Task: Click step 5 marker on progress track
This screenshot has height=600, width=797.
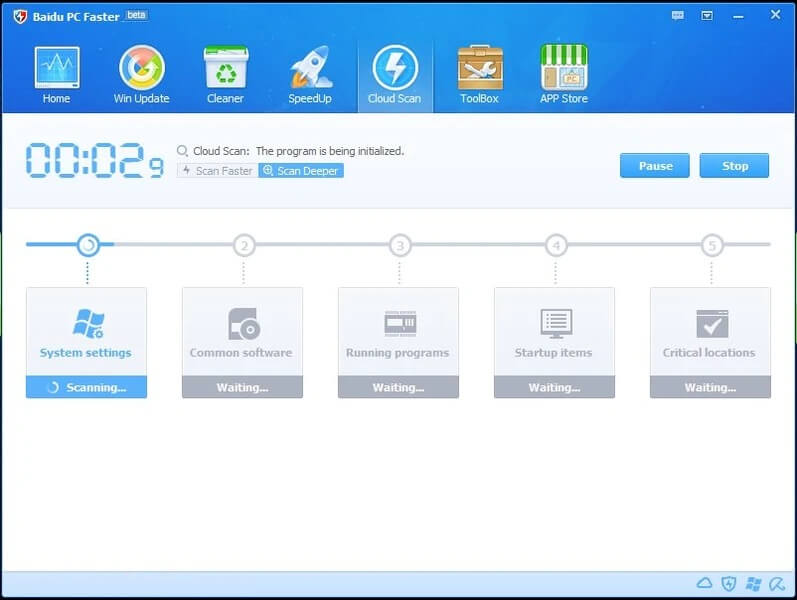Action: pyautogui.click(x=712, y=246)
